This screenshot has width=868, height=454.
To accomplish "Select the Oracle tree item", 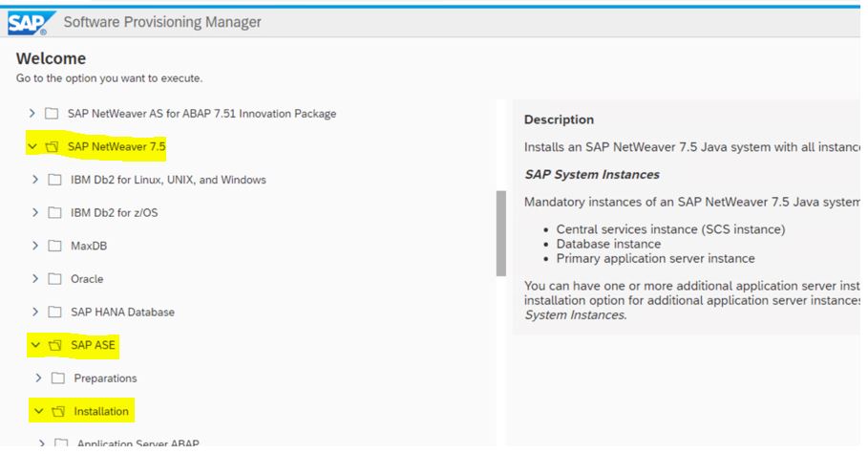I will [87, 279].
